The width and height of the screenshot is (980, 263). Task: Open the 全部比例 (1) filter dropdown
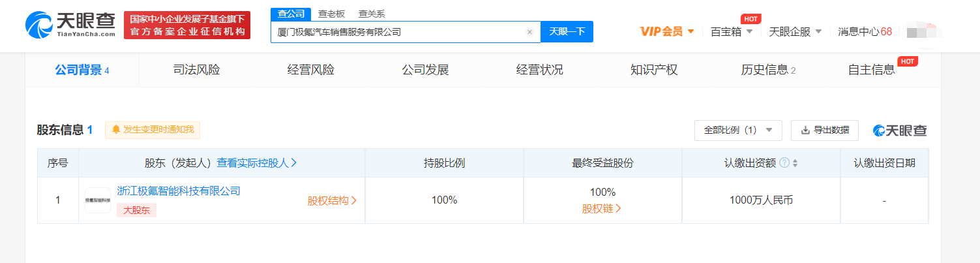(737, 130)
